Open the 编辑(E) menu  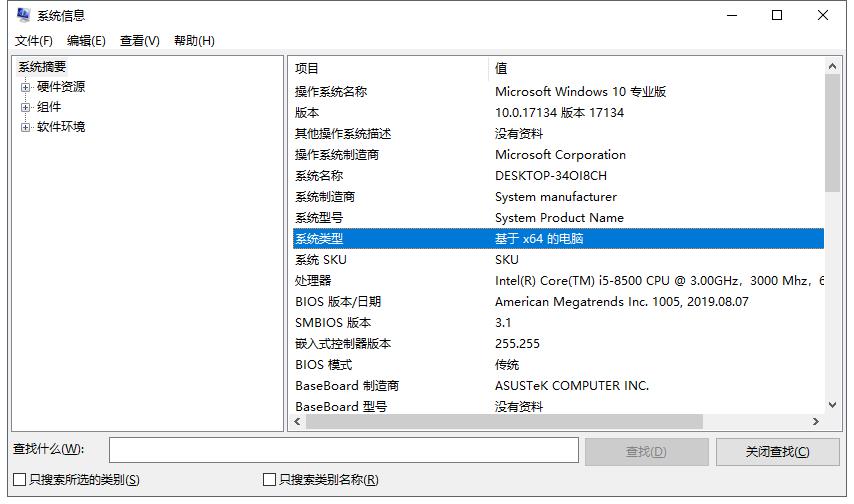[86, 41]
